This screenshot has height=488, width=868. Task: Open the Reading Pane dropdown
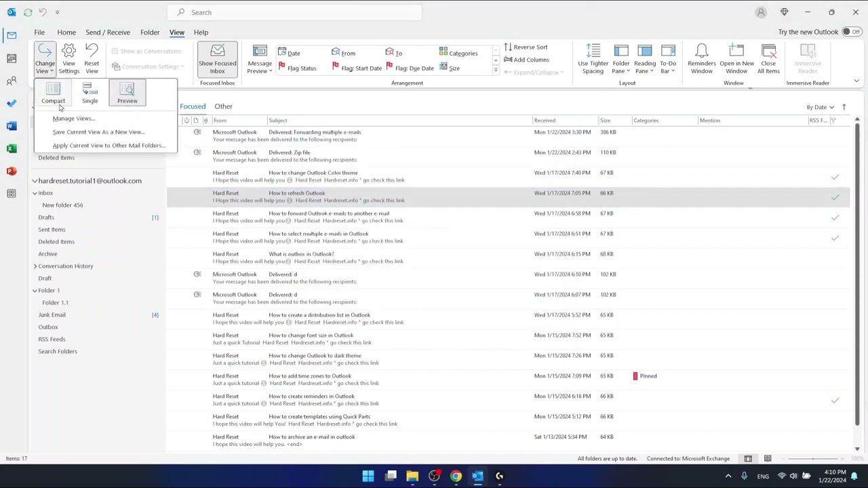(x=645, y=59)
